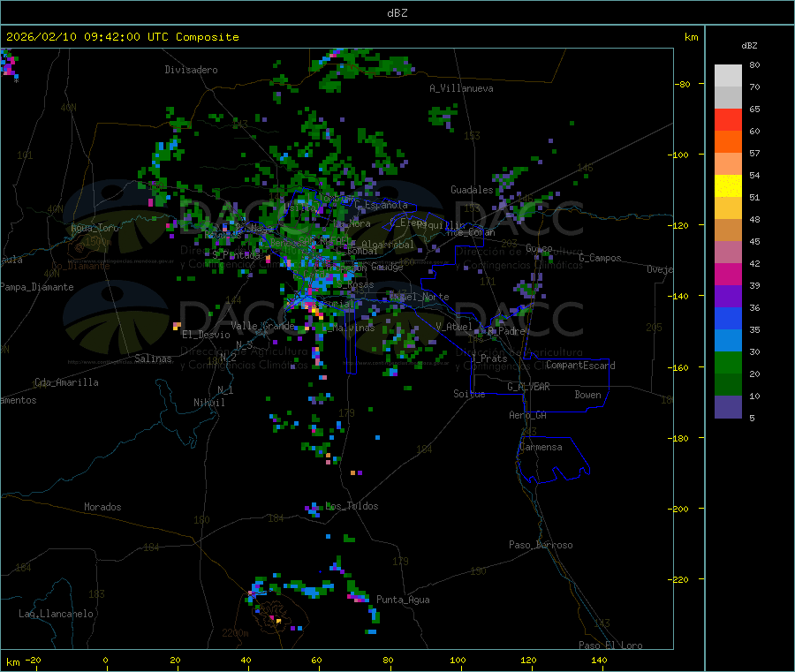
Task: Click the Salinas location label
Action: click(153, 359)
